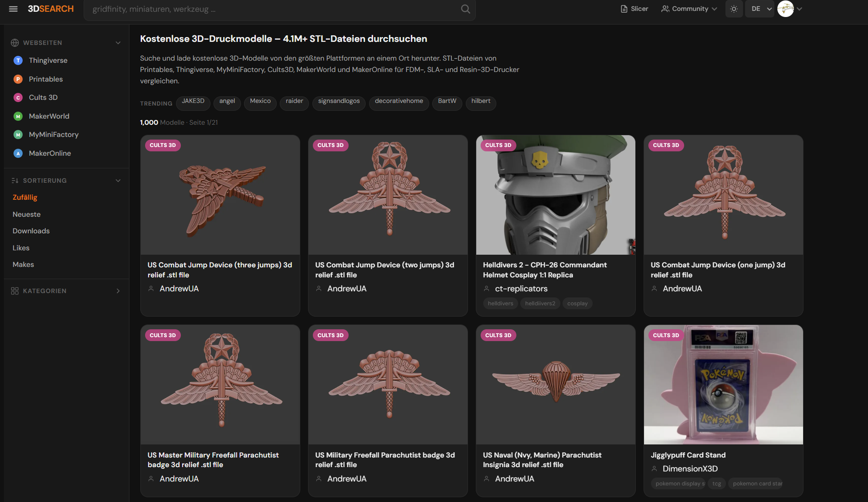The width and height of the screenshot is (868, 502).
Task: Expand the Community dropdown
Action: click(688, 9)
